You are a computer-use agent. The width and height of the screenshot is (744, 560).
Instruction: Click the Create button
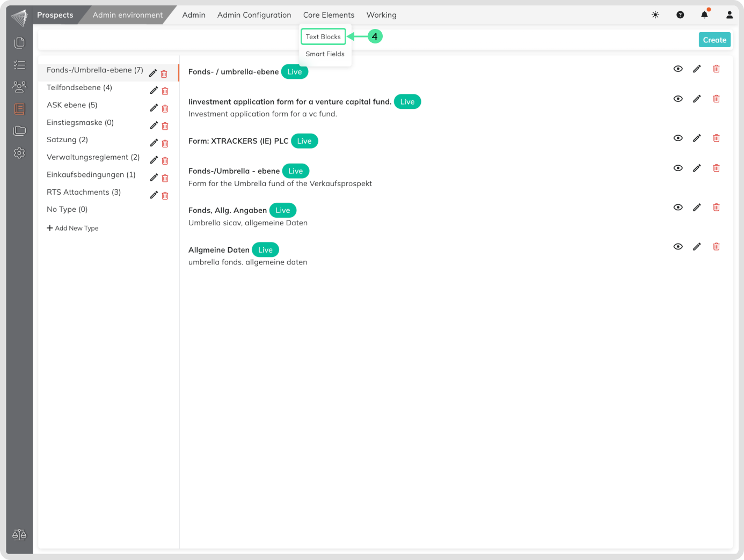click(714, 40)
